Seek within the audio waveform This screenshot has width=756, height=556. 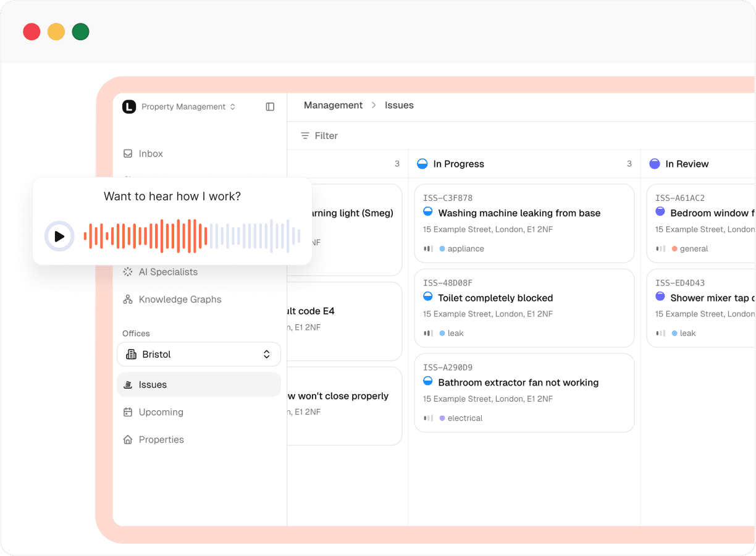pos(191,236)
